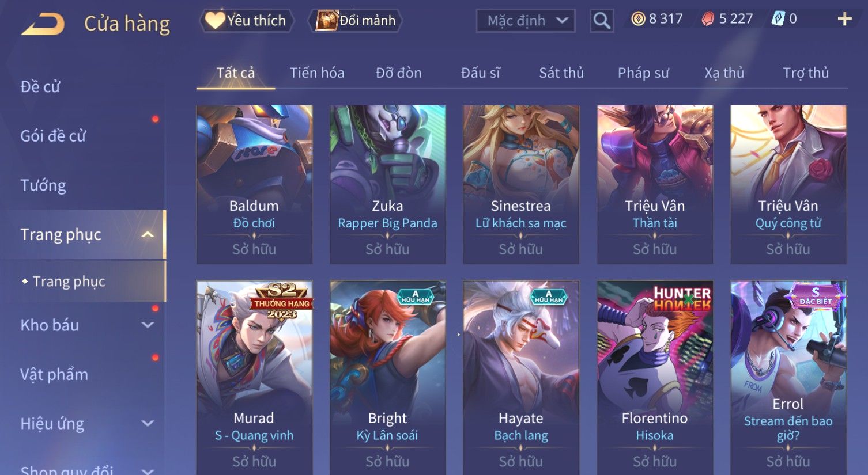Image resolution: width=868 pixels, height=475 pixels.
Task: Tap the plus icon to add currency
Action: tap(844, 19)
